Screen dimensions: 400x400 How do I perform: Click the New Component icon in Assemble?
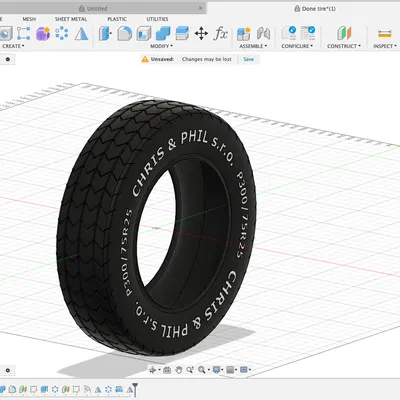pos(244,34)
